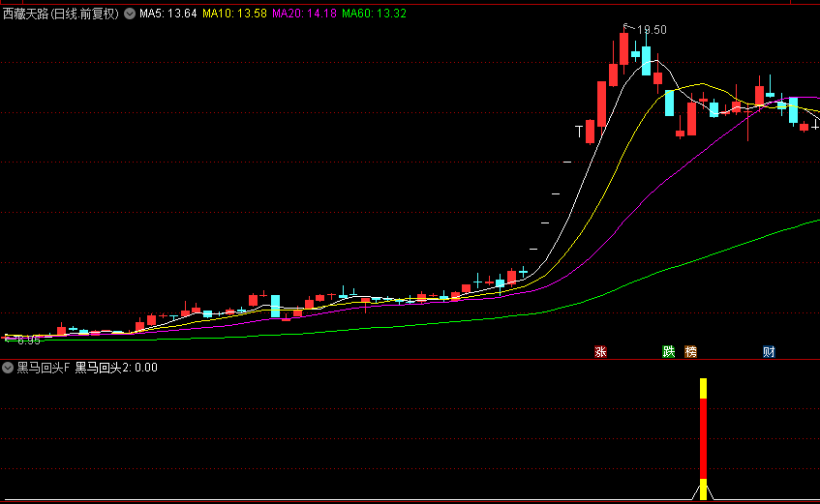Click the red-yellow signal bar in the indicator panel
This screenshot has height=504, width=820.
pos(703,439)
